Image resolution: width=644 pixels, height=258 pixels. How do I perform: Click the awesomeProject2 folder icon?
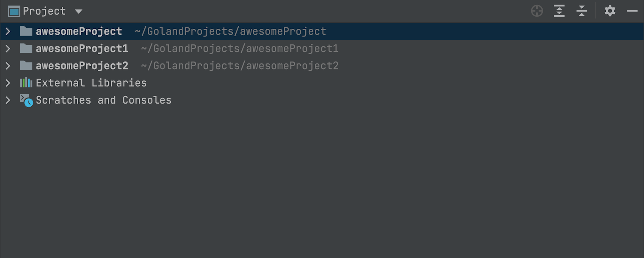click(26, 66)
